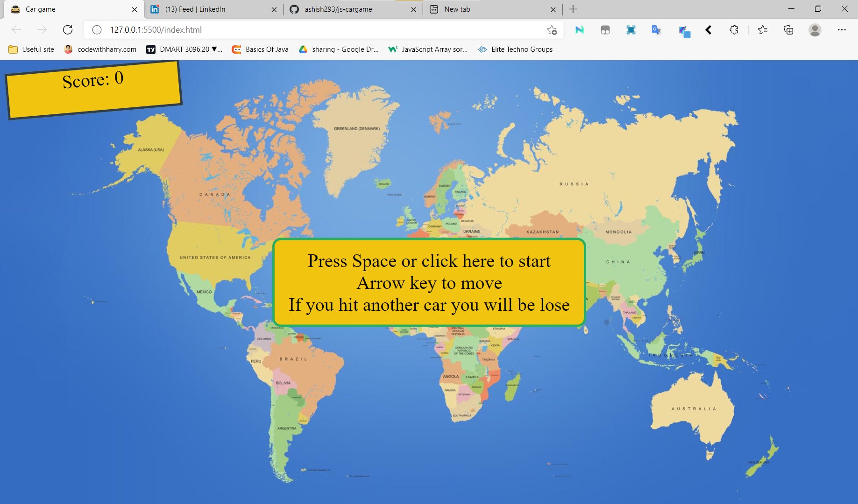Close the Feed LinkedIn tab
This screenshot has width=858, height=504.
[274, 9]
